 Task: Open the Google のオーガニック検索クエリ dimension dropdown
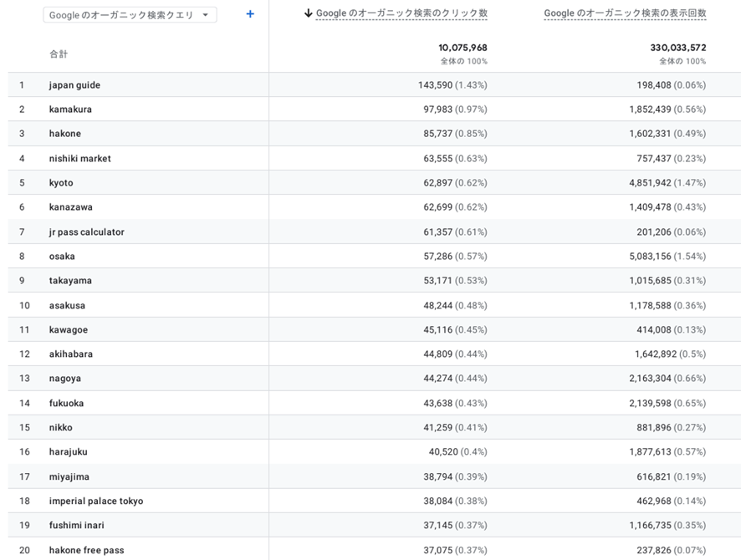[130, 15]
